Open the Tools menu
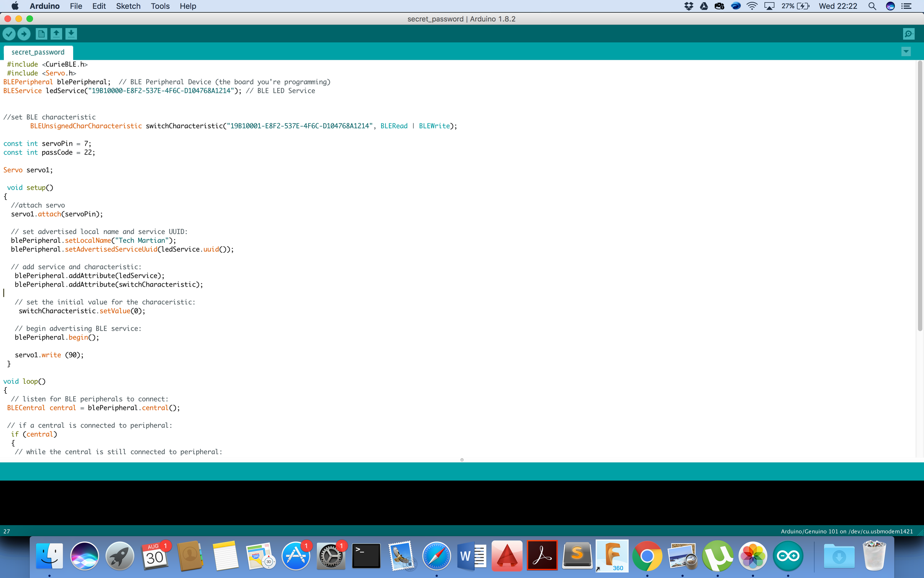 point(160,6)
